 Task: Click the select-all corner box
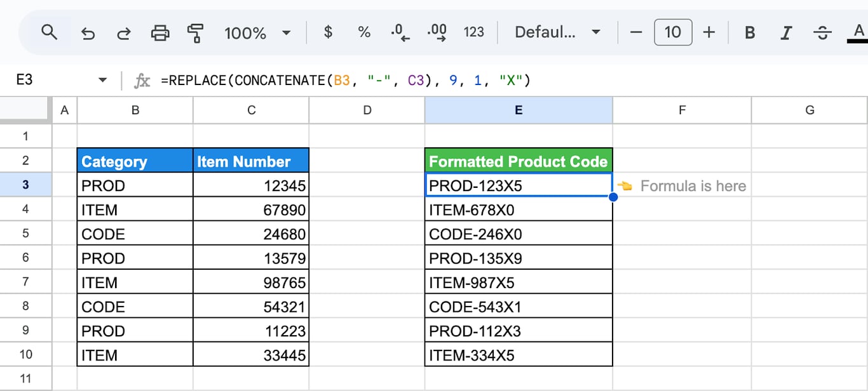coord(25,110)
